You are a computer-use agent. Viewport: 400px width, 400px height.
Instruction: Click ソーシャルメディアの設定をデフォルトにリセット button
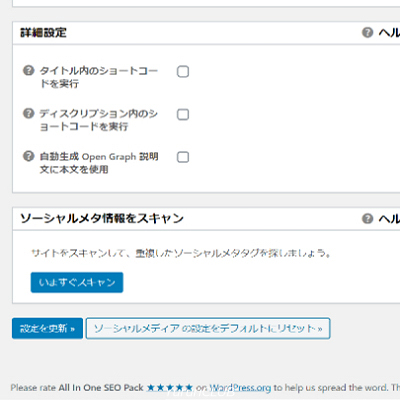pyautogui.click(x=208, y=328)
